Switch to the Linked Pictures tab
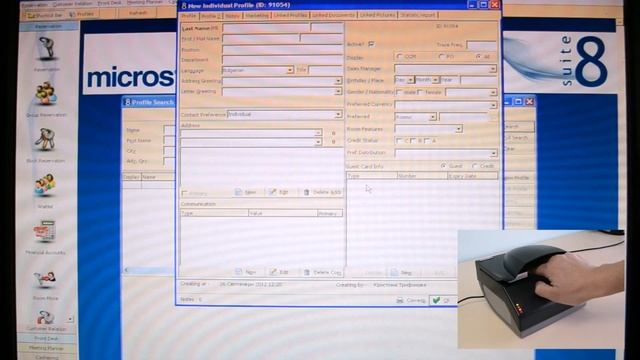640x360 pixels. point(377,15)
